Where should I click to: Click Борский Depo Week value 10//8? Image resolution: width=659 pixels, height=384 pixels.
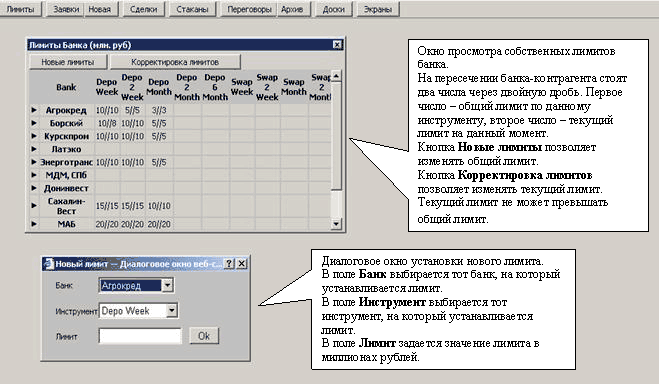pos(107,124)
